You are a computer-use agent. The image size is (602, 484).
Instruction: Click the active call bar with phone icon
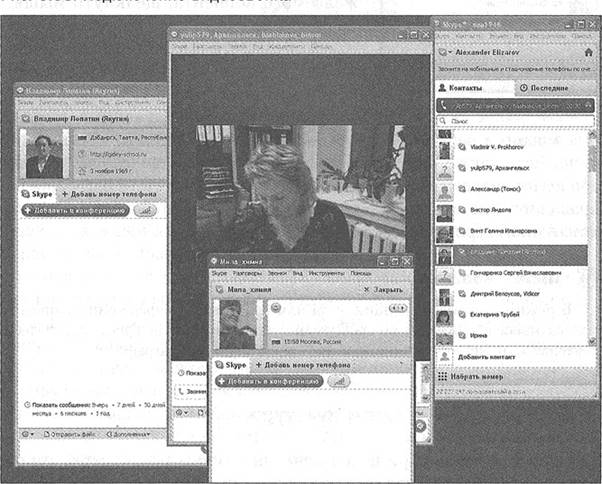[515, 105]
